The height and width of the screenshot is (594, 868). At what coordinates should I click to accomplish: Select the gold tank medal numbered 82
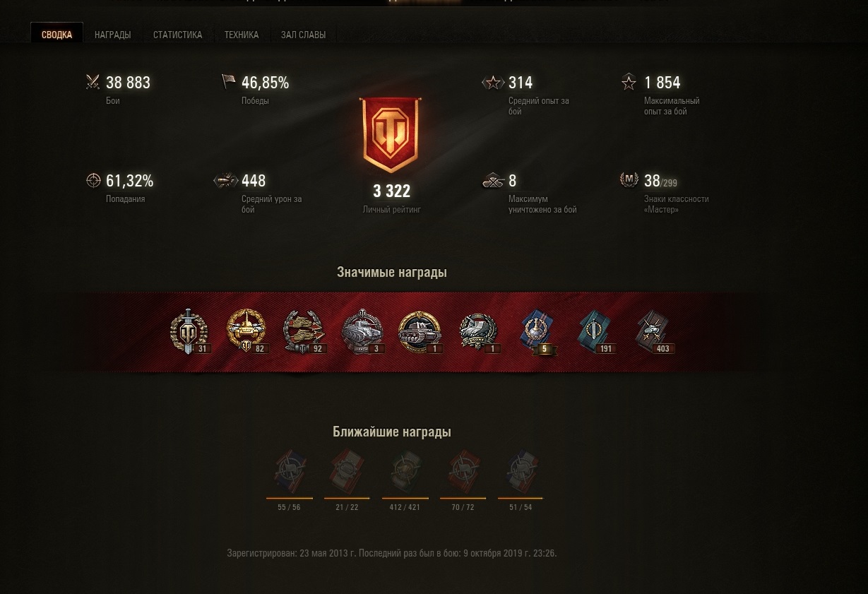pyautogui.click(x=246, y=331)
